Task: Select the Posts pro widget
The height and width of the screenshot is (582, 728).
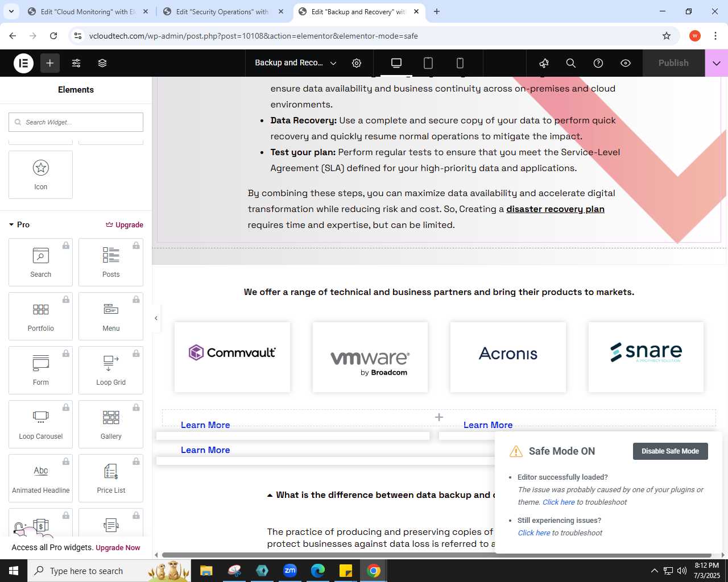Action: (x=111, y=262)
